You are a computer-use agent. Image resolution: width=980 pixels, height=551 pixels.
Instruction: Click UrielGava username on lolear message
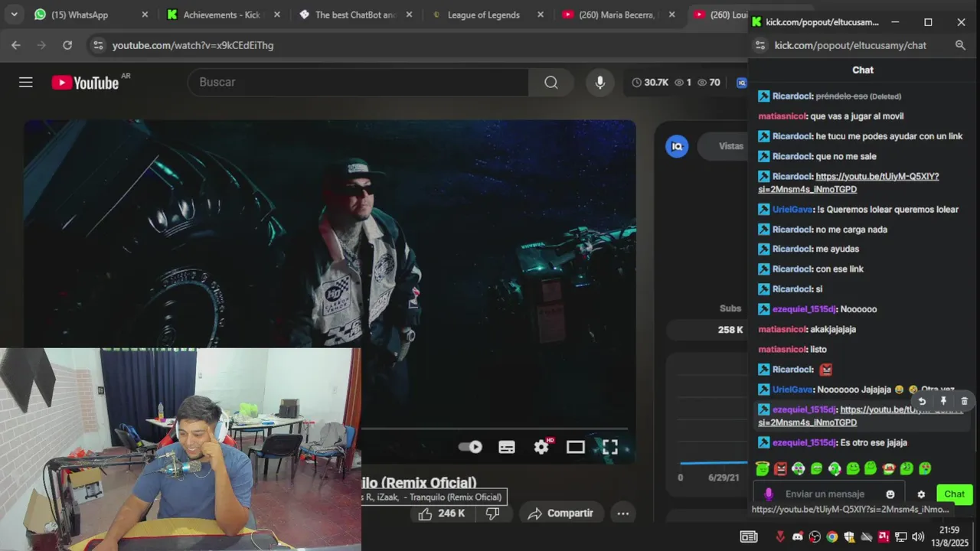[x=792, y=209]
